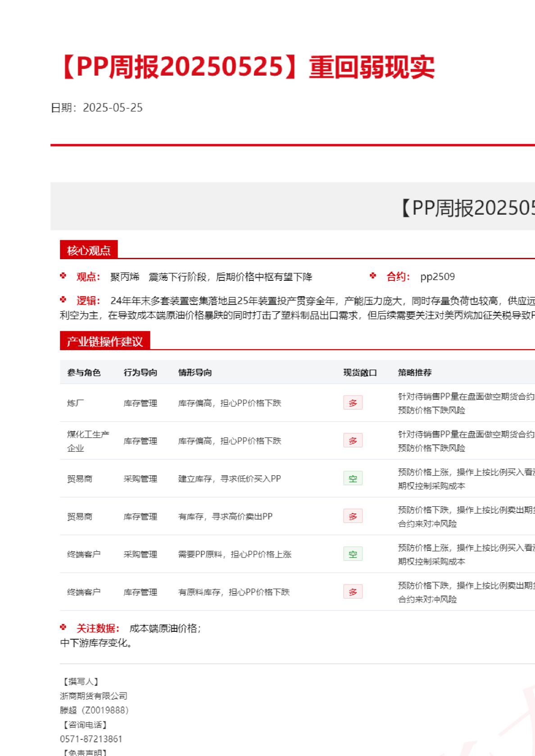Click the red report title 重回弱现实

[372, 67]
